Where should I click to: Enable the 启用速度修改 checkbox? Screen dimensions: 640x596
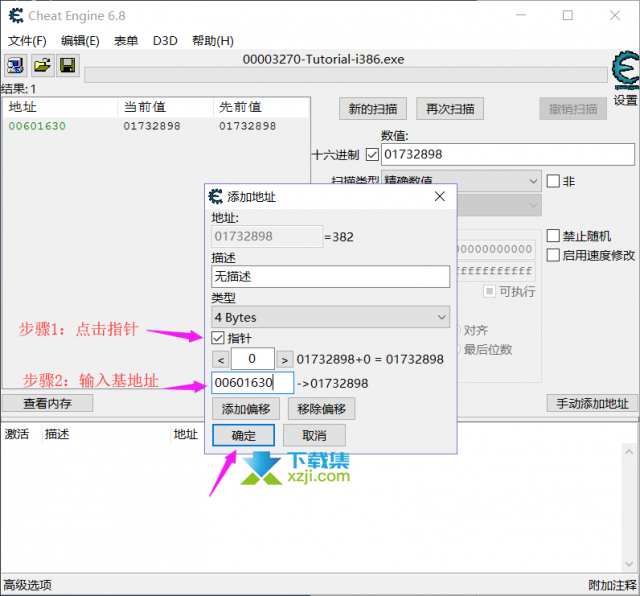coord(553,255)
